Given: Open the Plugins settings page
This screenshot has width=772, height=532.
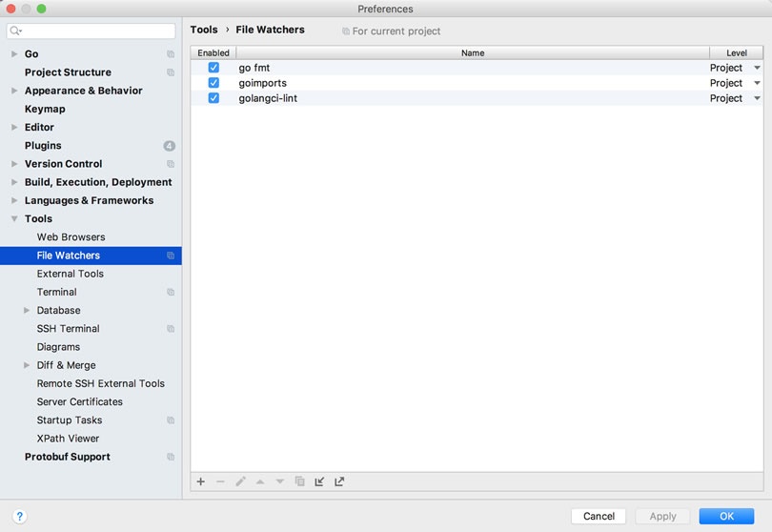Looking at the screenshot, I should pos(43,146).
